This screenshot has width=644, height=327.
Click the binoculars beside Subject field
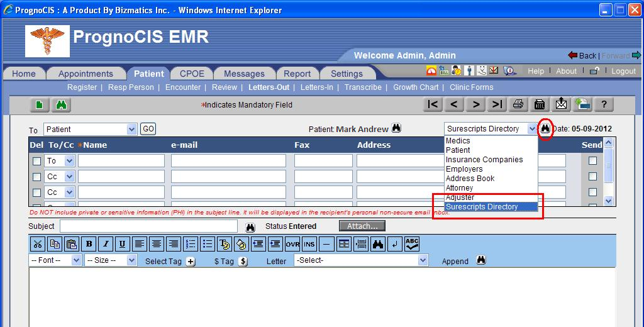(250, 227)
